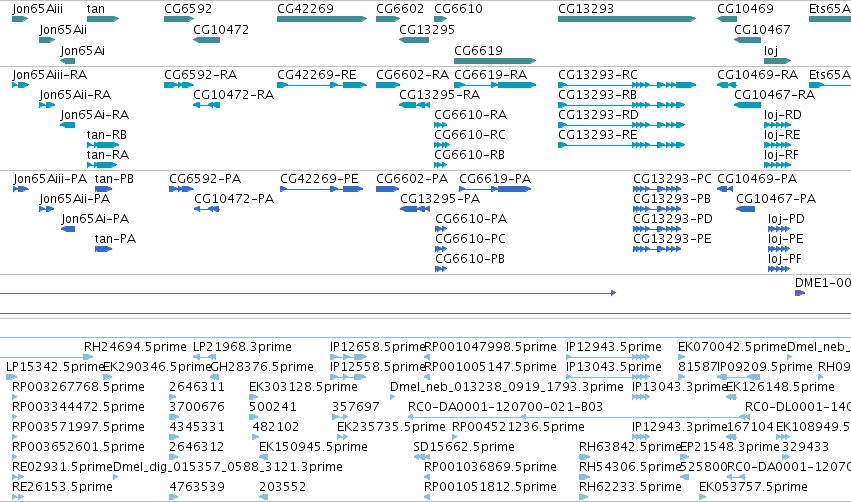Click the loj-RF transcript label
The image size is (851, 502).
coord(781,155)
